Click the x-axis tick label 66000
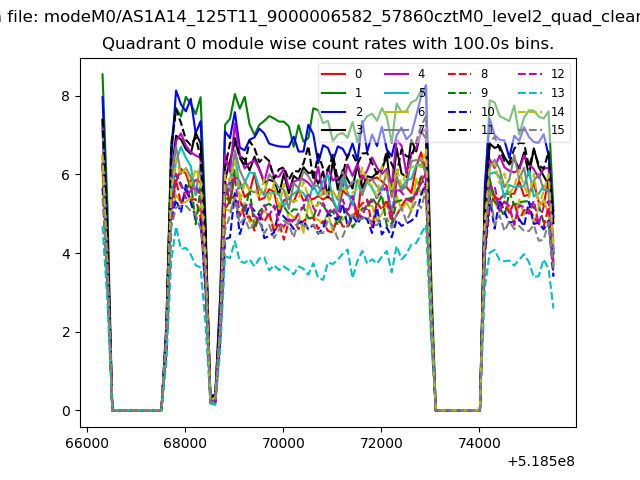 pos(87,443)
